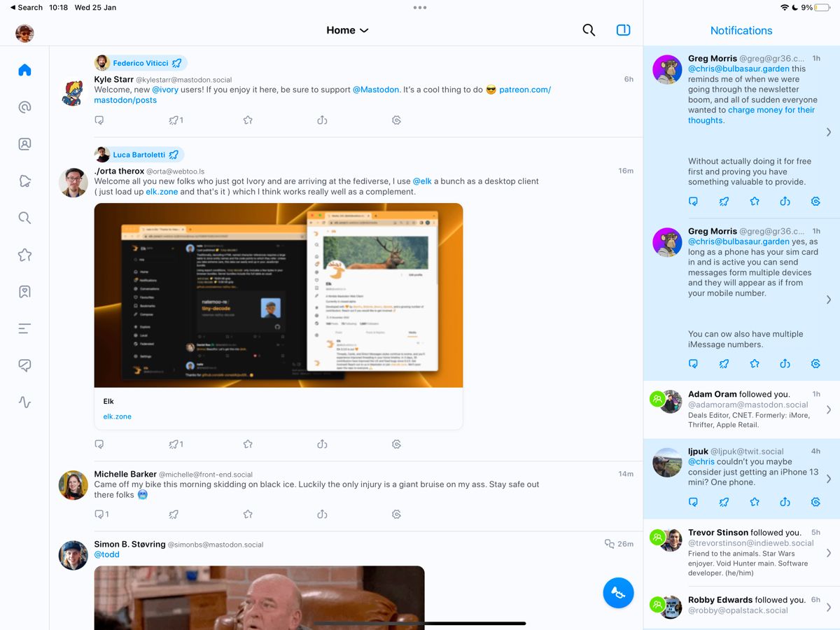Open the @todd mention link
The height and width of the screenshot is (630, 840).
(107, 554)
